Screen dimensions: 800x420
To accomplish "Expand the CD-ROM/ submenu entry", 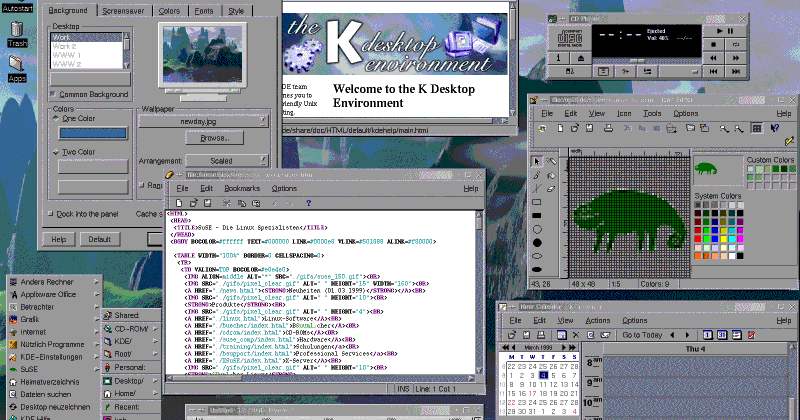I will pyautogui.click(x=131, y=329).
